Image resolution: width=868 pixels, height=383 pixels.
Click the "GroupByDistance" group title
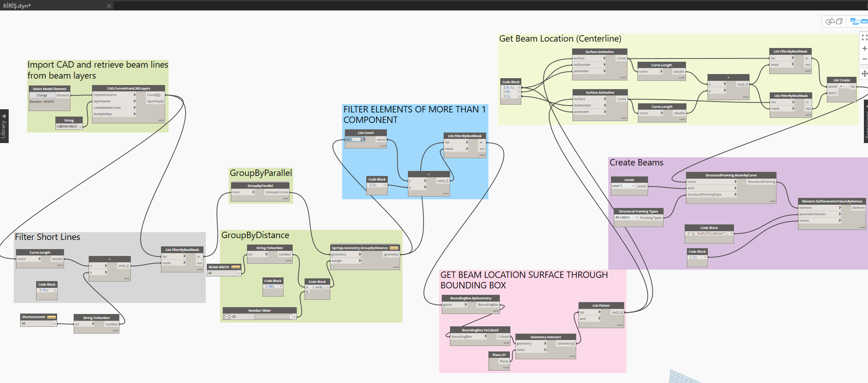(x=255, y=235)
